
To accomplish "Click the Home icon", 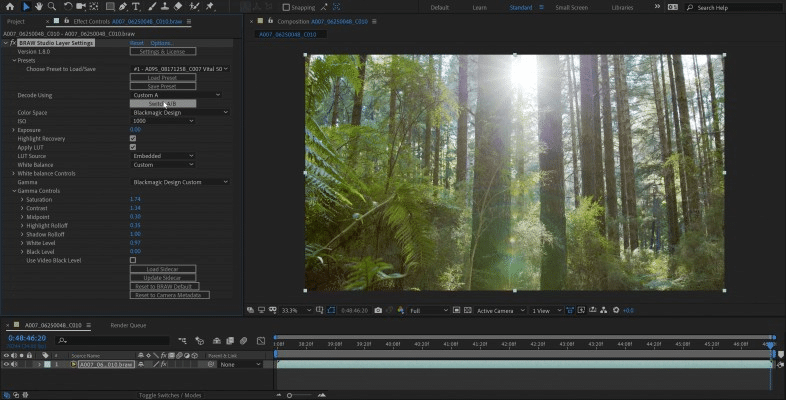I will 10,7.
